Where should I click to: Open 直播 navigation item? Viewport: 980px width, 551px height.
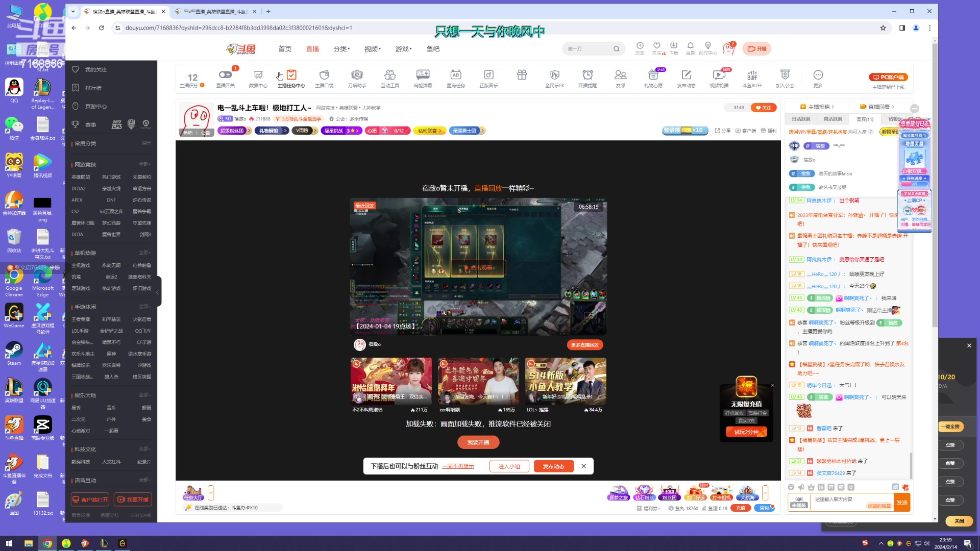pyautogui.click(x=312, y=49)
